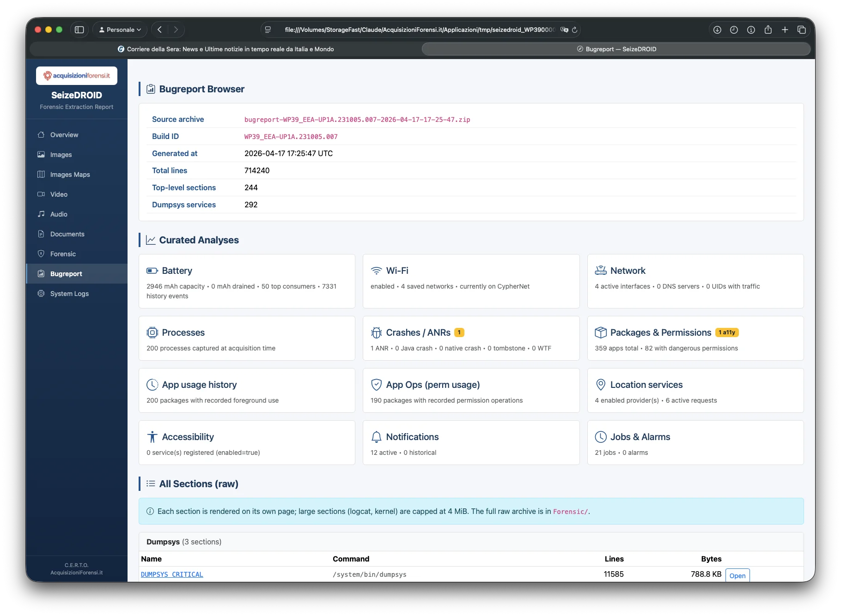Screen dimensions: 841x616
Task: Click the Safari share icon
Action: [768, 30]
